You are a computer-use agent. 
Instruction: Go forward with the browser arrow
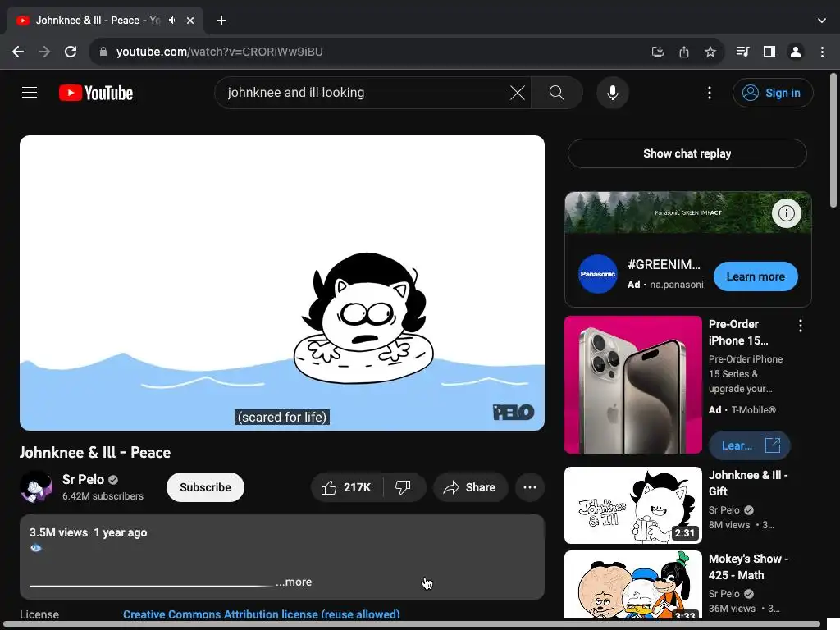click(x=44, y=52)
